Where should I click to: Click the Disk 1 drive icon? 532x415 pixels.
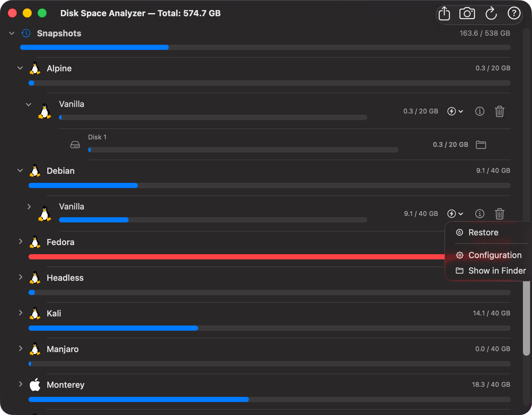(75, 145)
